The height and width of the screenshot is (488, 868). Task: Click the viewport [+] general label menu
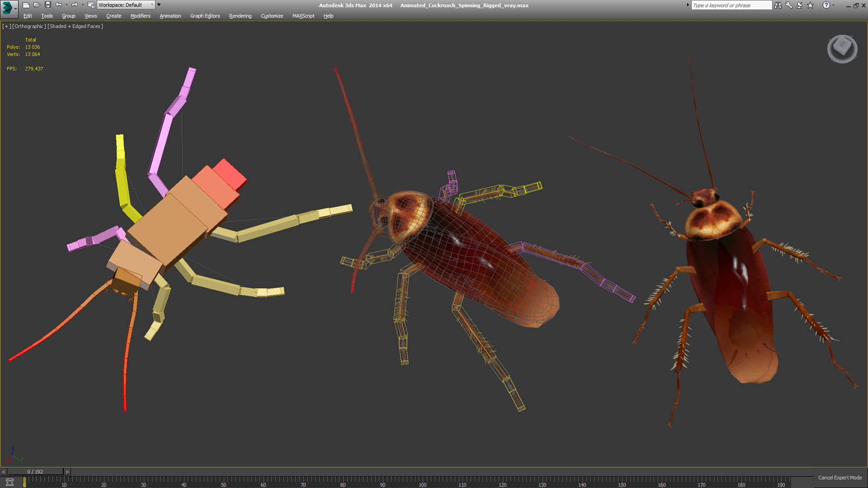[6, 26]
